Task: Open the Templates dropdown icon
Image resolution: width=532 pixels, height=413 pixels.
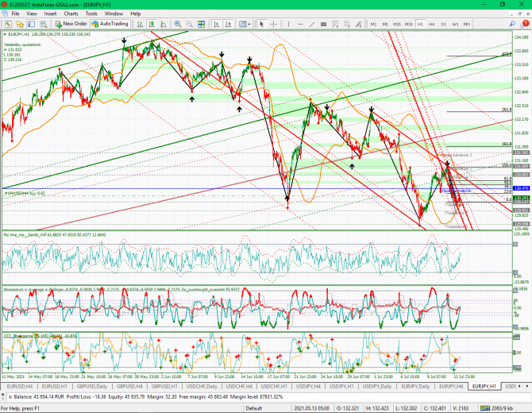Action: coord(245,24)
